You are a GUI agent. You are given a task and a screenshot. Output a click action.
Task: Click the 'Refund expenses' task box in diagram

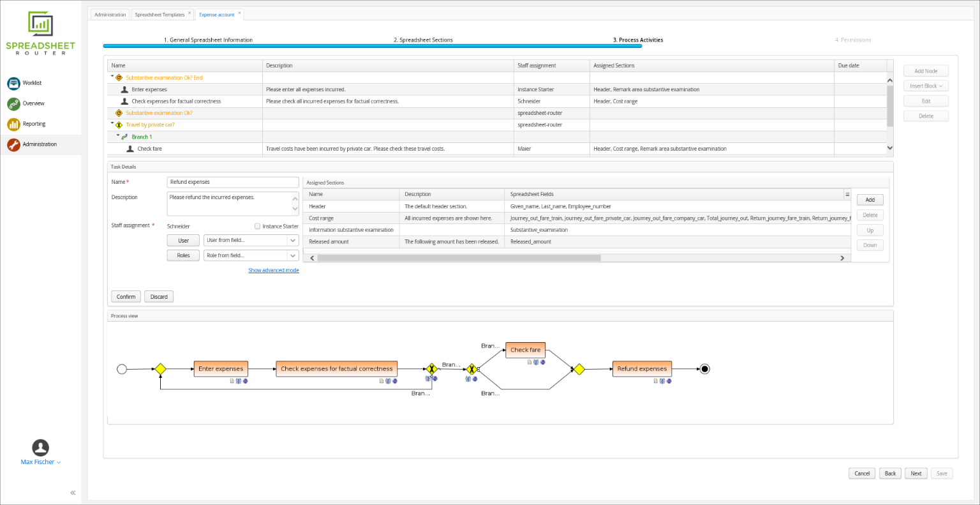(642, 368)
